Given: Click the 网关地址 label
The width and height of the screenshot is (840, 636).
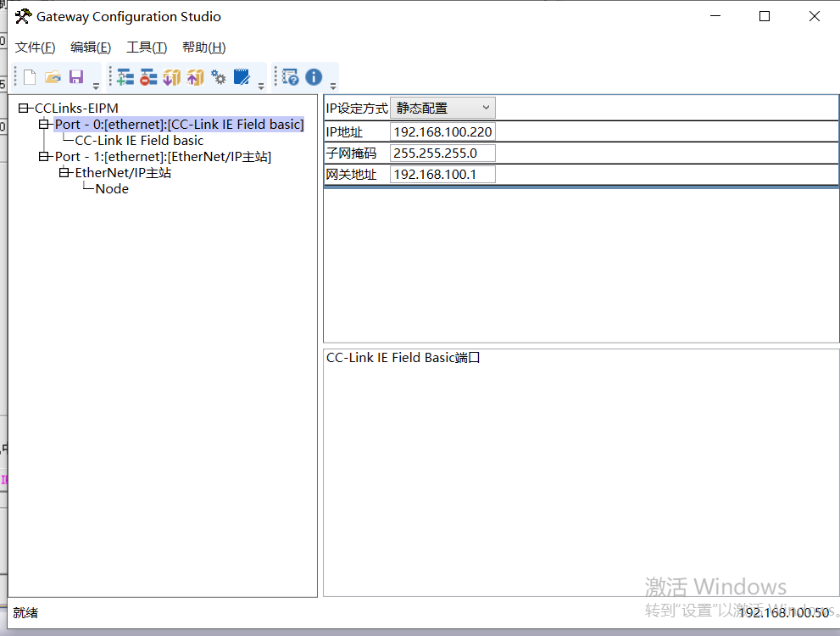Looking at the screenshot, I should (352, 174).
